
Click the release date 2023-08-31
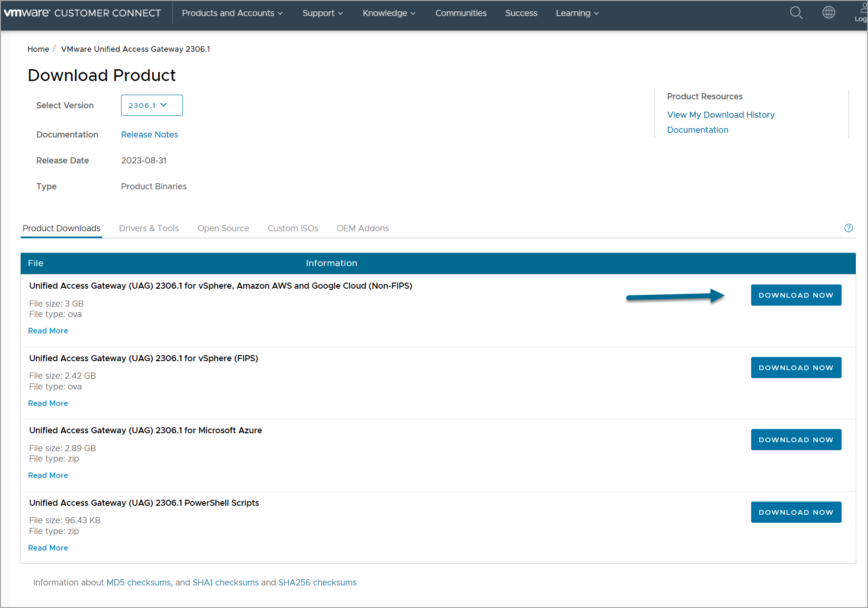point(144,161)
